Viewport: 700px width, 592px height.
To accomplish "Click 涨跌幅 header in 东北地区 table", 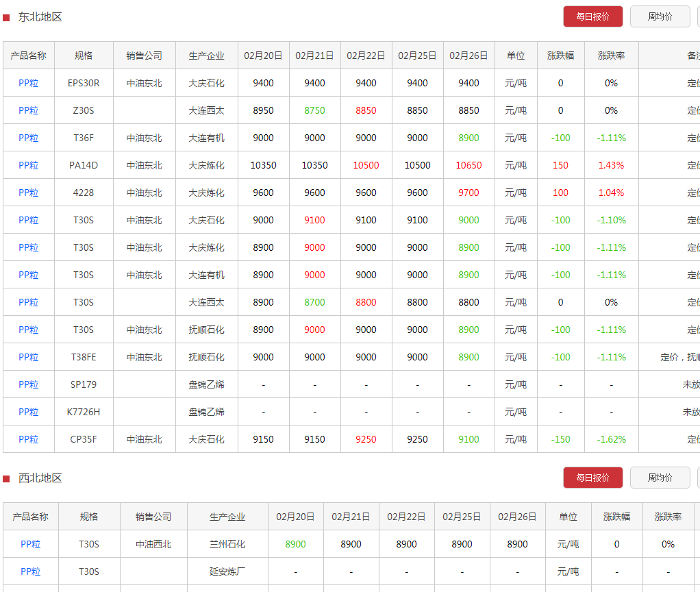I will point(561,56).
